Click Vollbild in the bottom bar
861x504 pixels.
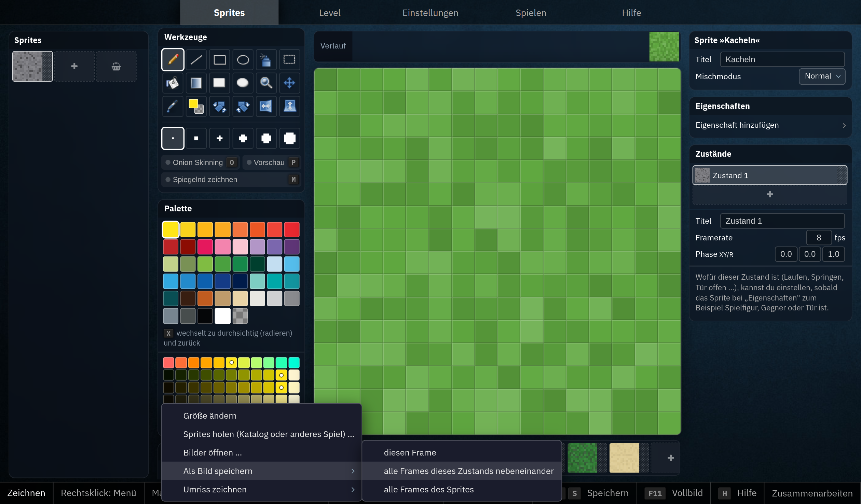(x=674, y=493)
